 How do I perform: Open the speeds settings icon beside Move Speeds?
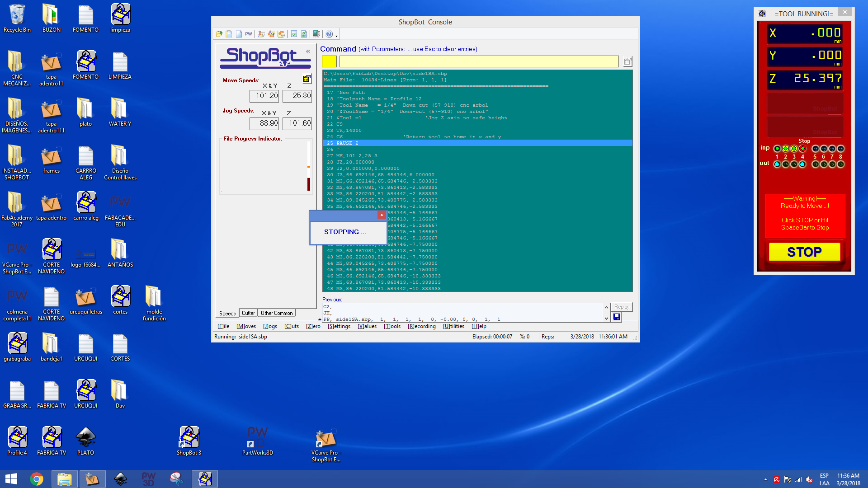click(x=307, y=79)
